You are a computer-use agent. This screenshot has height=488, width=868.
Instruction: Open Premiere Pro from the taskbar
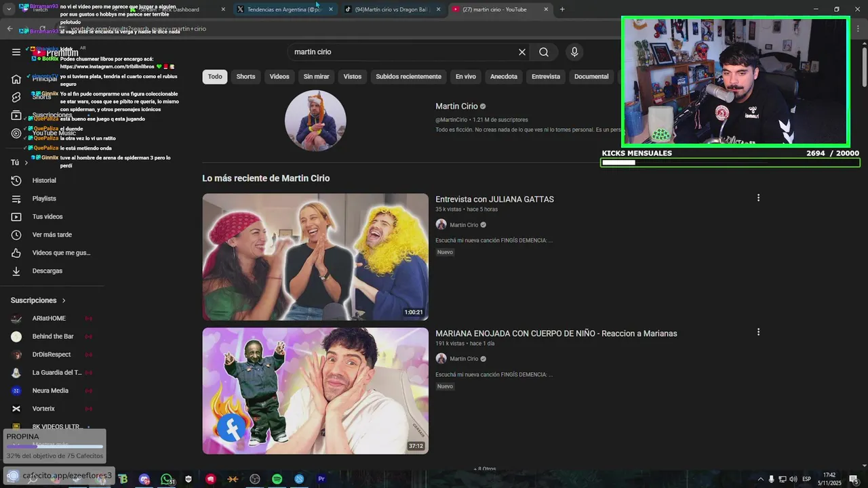(321, 479)
